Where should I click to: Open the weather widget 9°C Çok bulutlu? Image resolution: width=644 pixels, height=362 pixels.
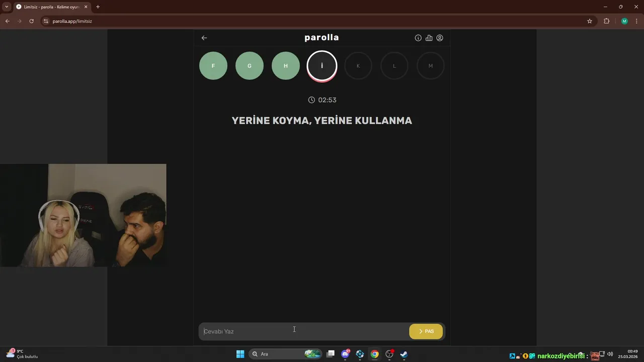[22, 354]
